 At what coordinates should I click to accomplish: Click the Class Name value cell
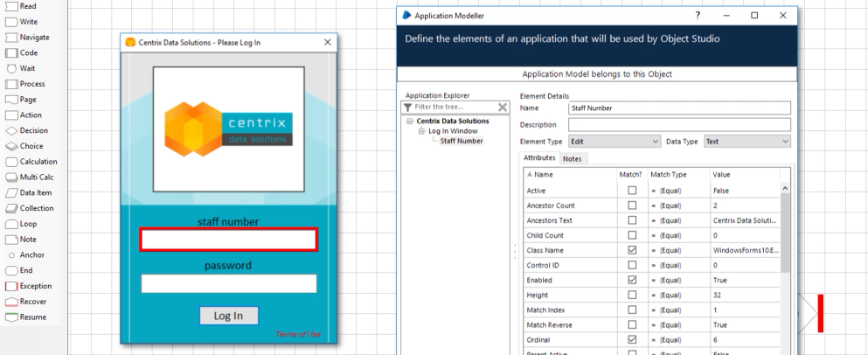(x=745, y=250)
